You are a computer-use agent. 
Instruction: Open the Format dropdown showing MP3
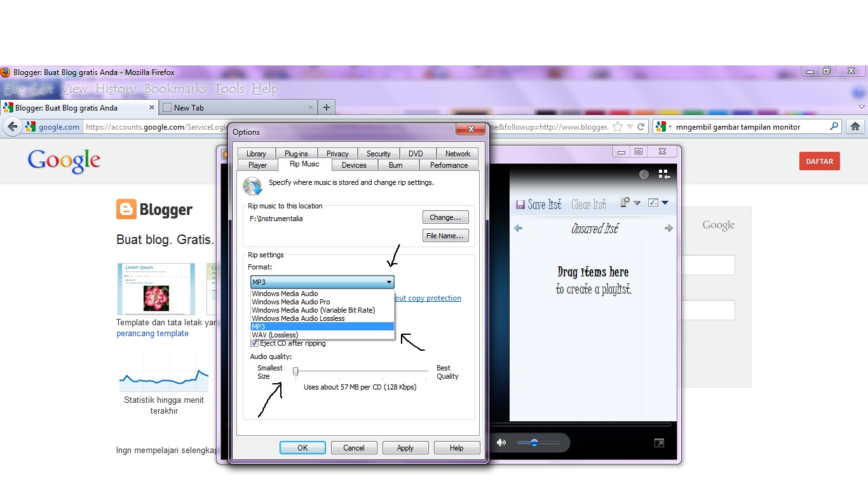pos(322,282)
